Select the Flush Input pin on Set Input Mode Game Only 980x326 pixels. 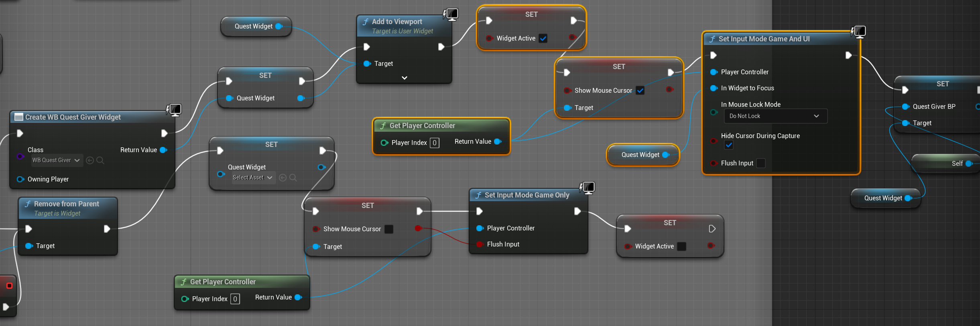(480, 244)
